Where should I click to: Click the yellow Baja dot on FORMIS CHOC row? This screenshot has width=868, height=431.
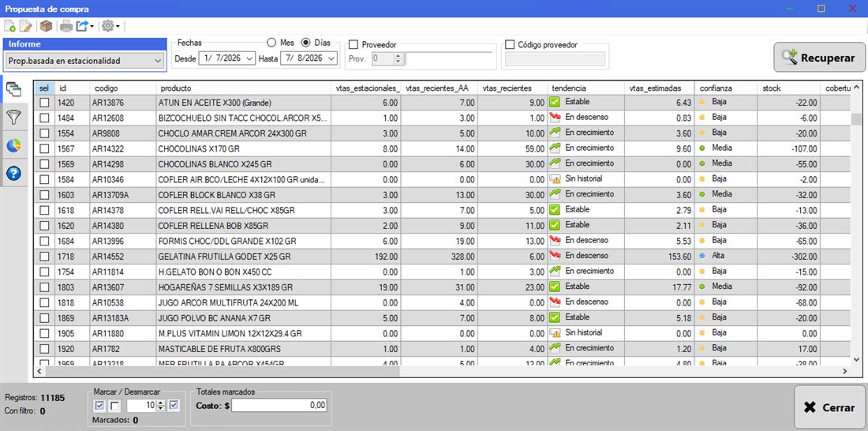point(702,241)
